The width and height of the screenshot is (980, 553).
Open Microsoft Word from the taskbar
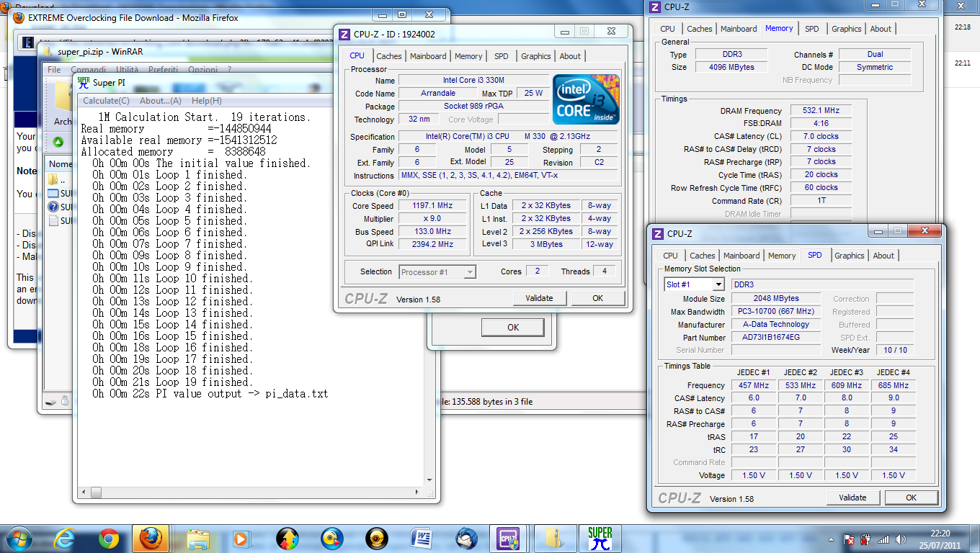coord(420,538)
